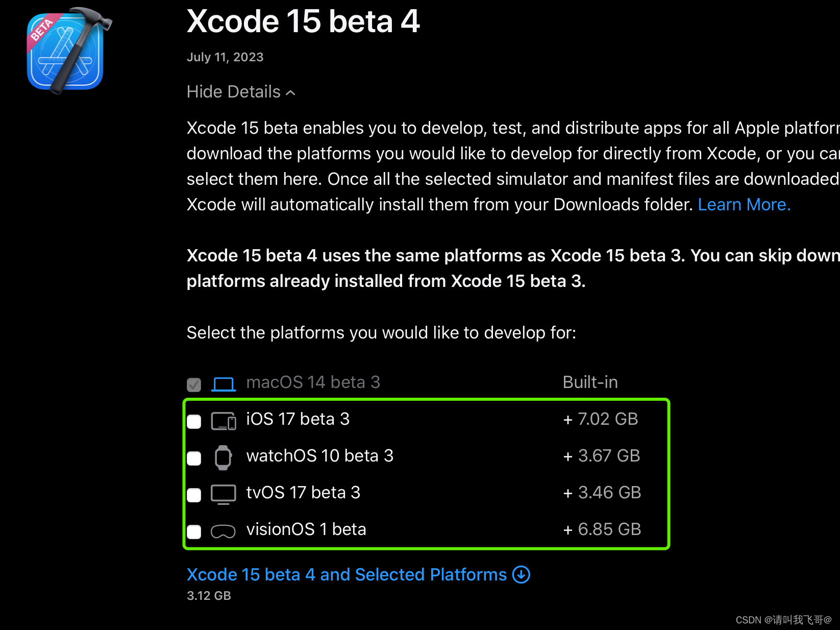
Task: Click the upward caret next to Hide Details
Action: [x=291, y=92]
